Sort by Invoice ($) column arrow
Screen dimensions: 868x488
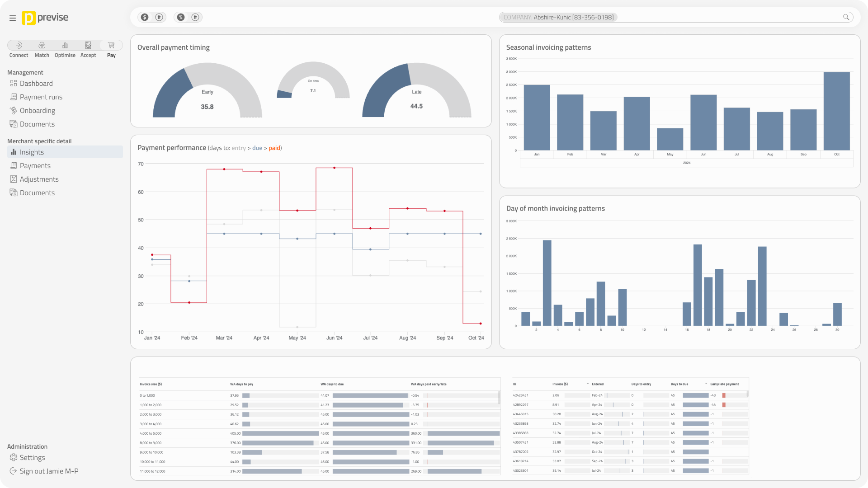pos(588,384)
